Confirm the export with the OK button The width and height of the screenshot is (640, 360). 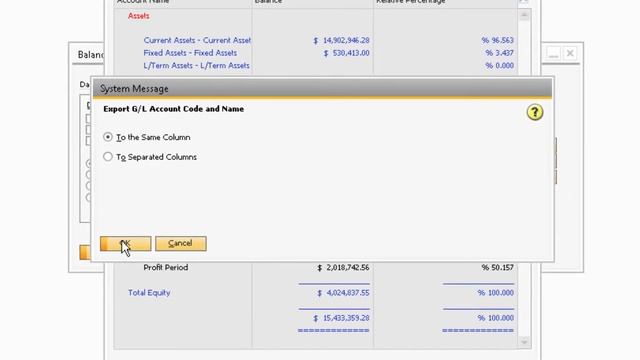pyautogui.click(x=125, y=244)
